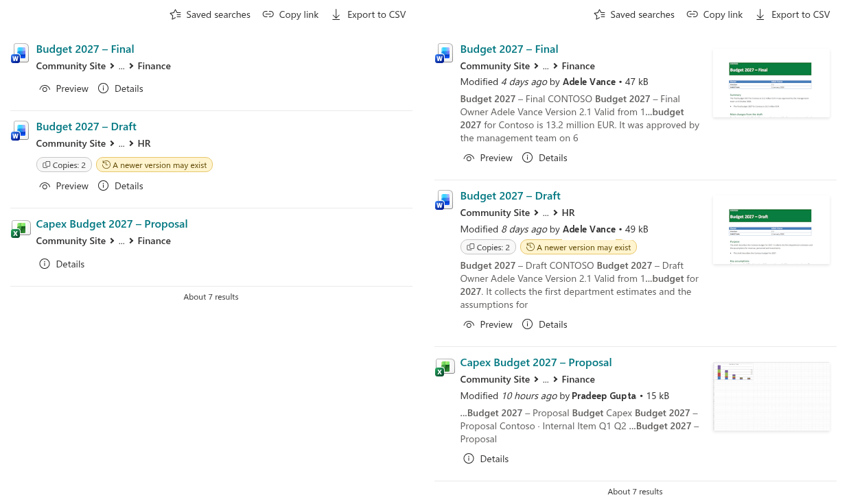Expand breadcrumb ellipsis of Capex Proposal, thumbnail pane
Image resolution: width=851 pixels, height=504 pixels.
click(546, 380)
